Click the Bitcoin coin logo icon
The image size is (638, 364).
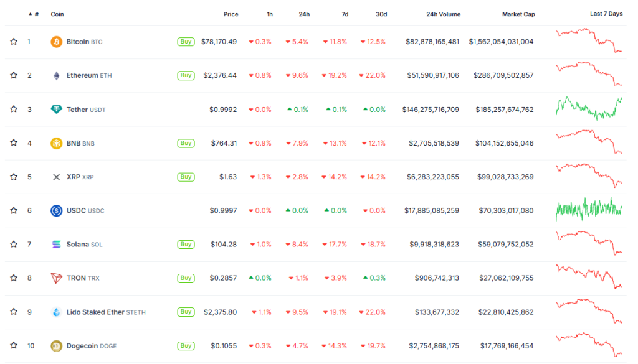[x=56, y=42]
